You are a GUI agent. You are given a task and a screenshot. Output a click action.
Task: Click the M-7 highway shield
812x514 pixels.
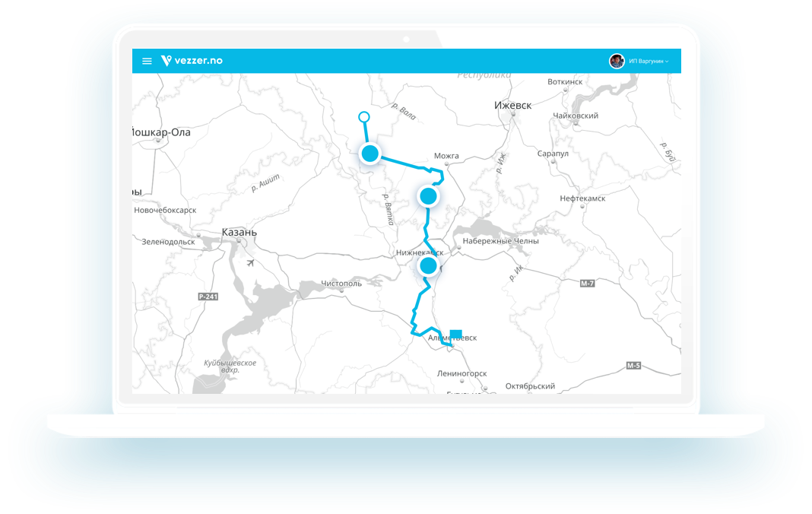tap(587, 283)
